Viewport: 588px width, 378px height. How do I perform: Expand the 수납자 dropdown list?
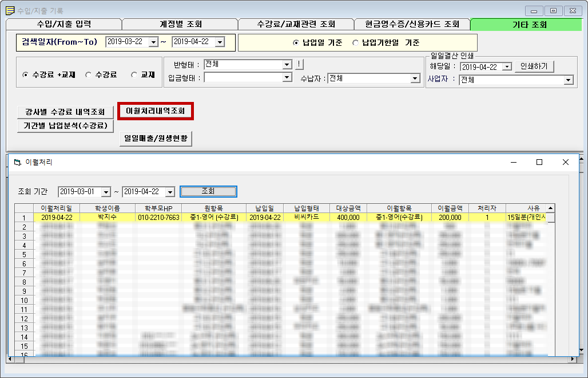point(415,78)
